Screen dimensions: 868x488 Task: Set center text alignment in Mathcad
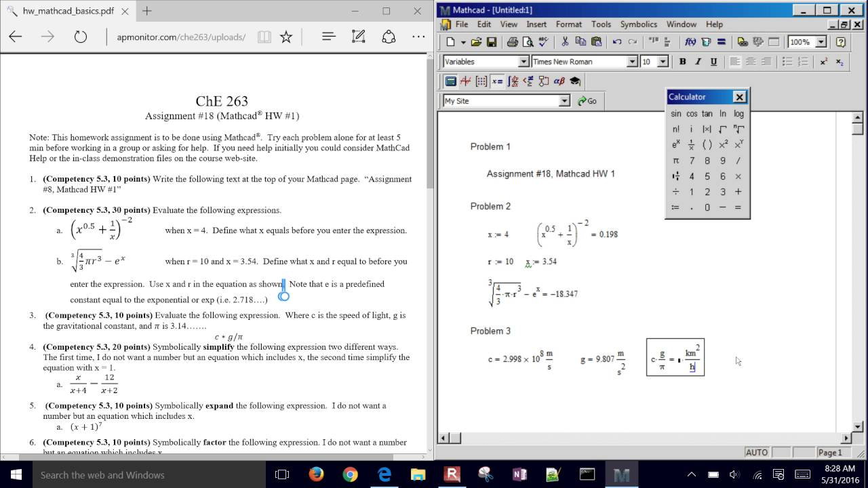coord(751,62)
